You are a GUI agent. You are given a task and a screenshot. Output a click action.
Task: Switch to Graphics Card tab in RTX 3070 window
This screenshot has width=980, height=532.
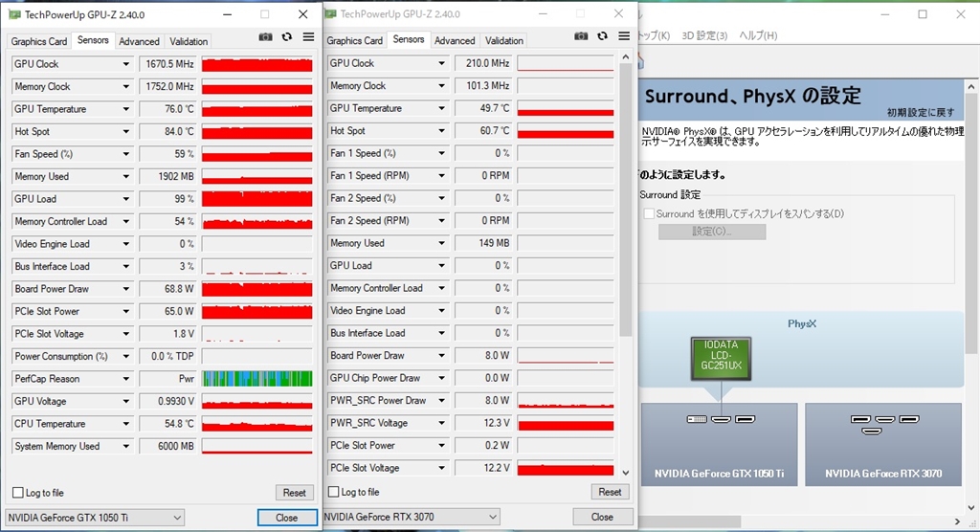tap(354, 40)
